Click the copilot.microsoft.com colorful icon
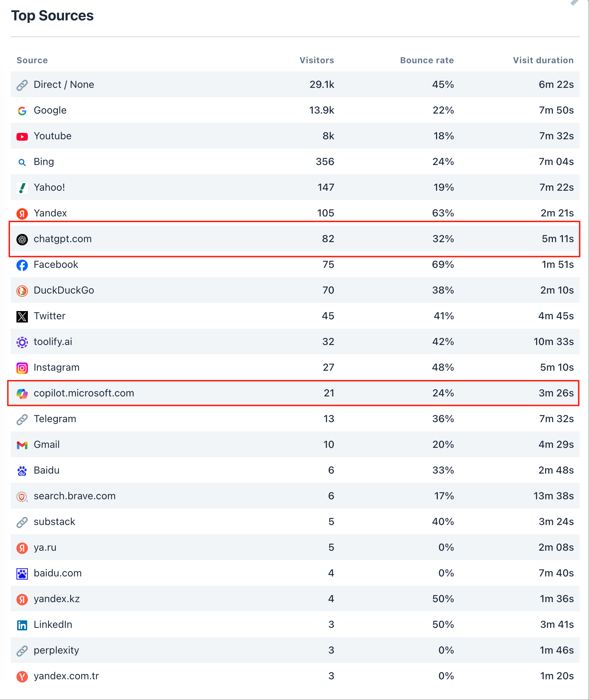The height and width of the screenshot is (700, 589). 22,394
